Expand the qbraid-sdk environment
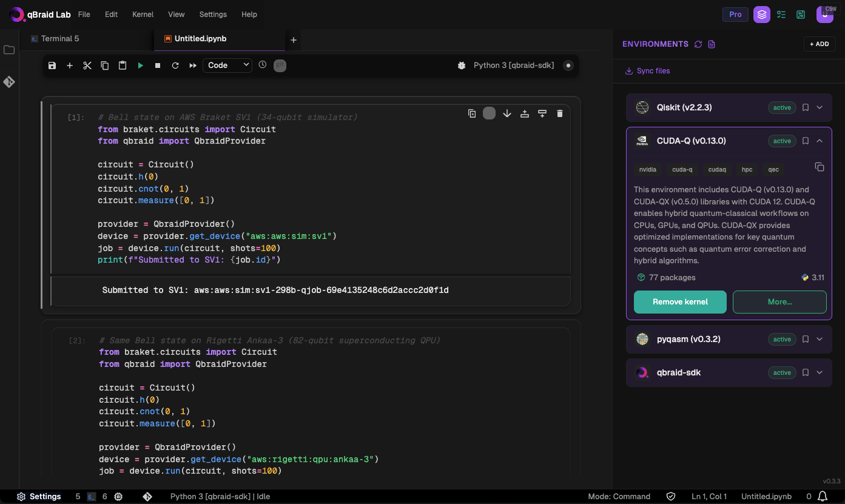 point(820,372)
